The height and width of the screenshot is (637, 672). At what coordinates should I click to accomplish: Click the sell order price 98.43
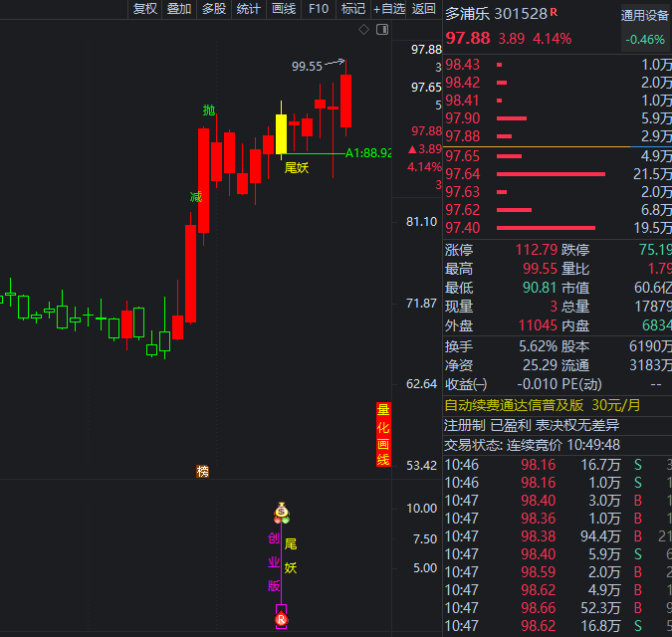coord(462,65)
